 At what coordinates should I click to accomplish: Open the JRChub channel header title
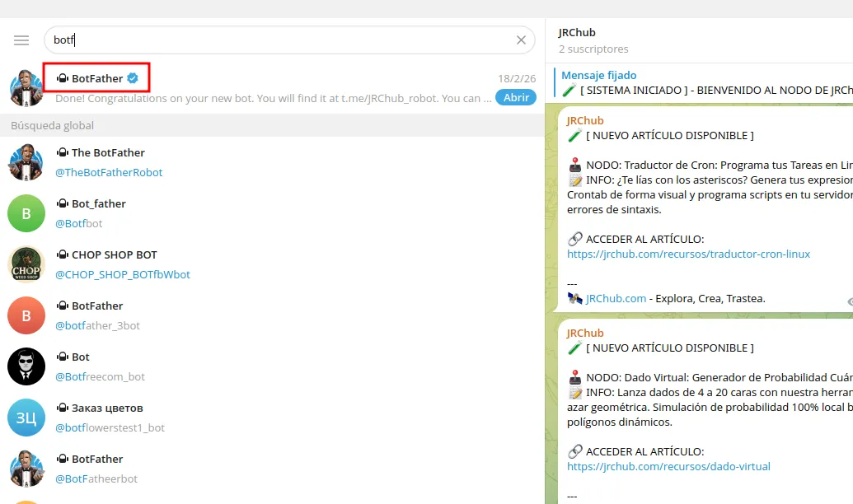click(577, 33)
